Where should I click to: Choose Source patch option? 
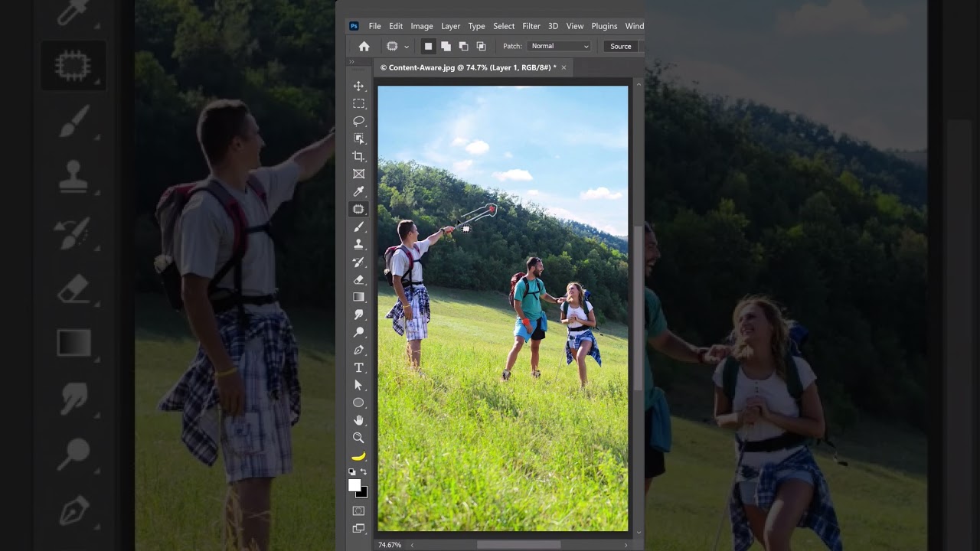click(621, 46)
